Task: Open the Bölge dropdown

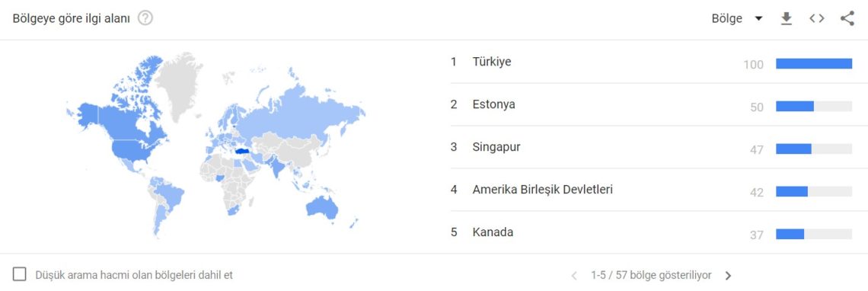Action: pos(737,19)
